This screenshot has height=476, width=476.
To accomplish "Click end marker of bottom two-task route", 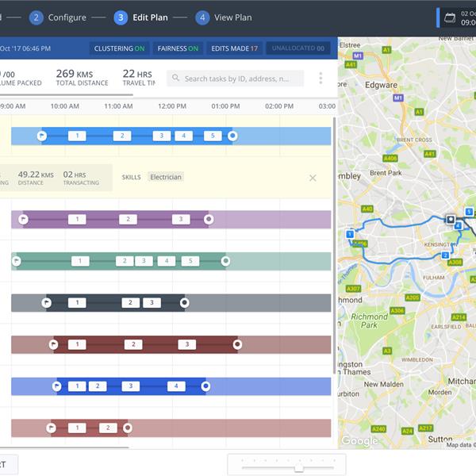I will point(128,428).
